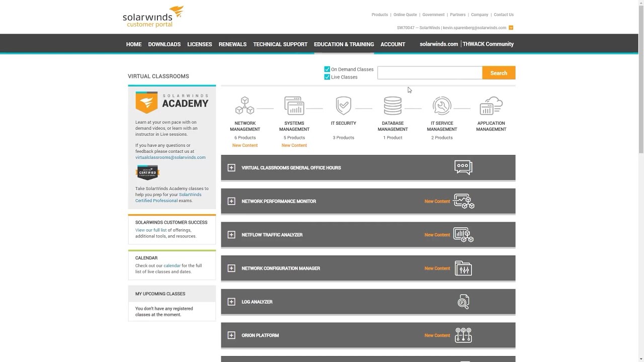
Task: Click the SolarWinds Certified badge image
Action: pos(147,172)
